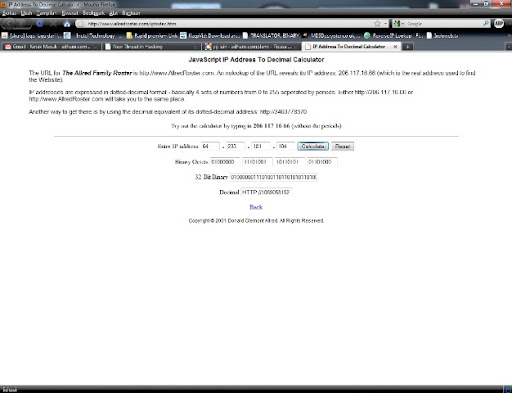Switch to the pp skin Picasa tab
The width and height of the screenshot is (512, 393).
click(252, 47)
